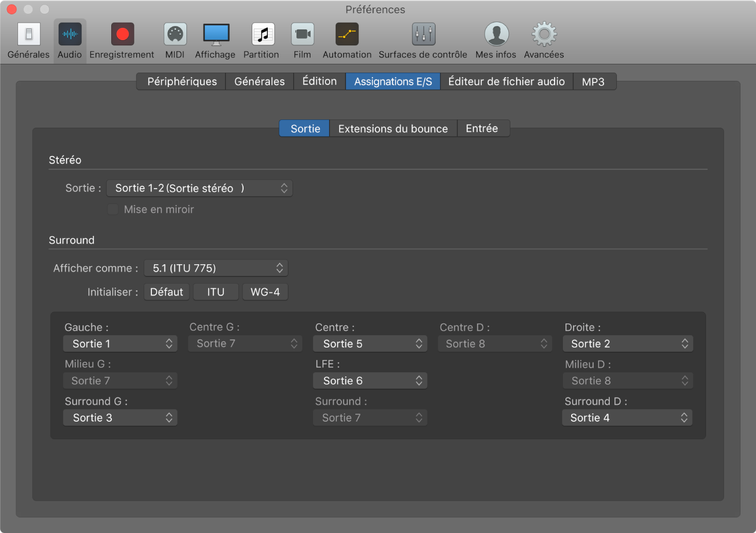Open Surfaces de contrôle preferences
The height and width of the screenshot is (533, 756).
point(423,35)
